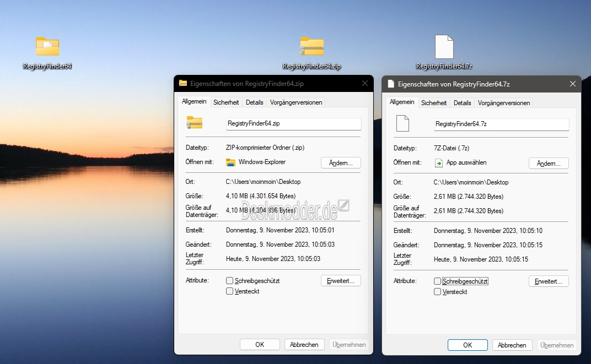
Task: Click the 7z Erstellt date ending 10:05:10
Action: tap(488, 231)
